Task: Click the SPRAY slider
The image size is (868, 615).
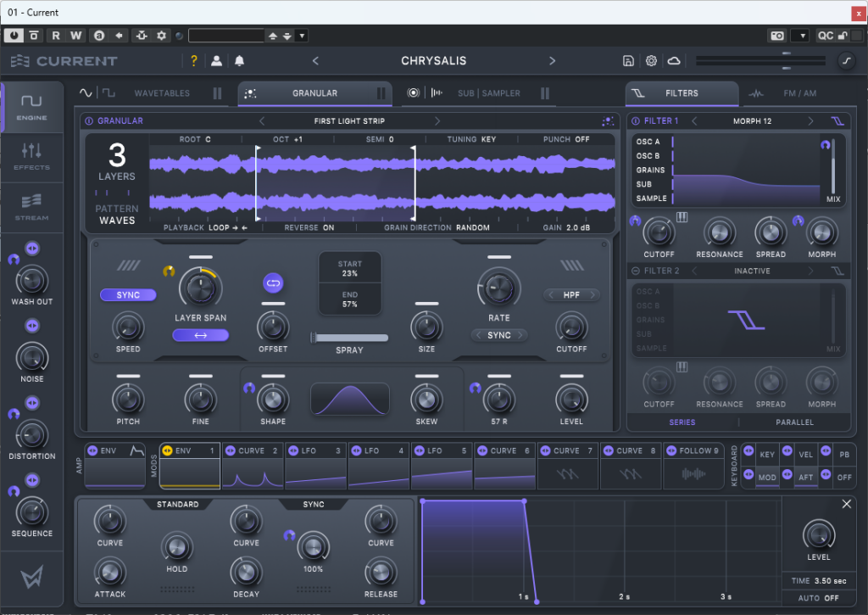Action: 349,338
